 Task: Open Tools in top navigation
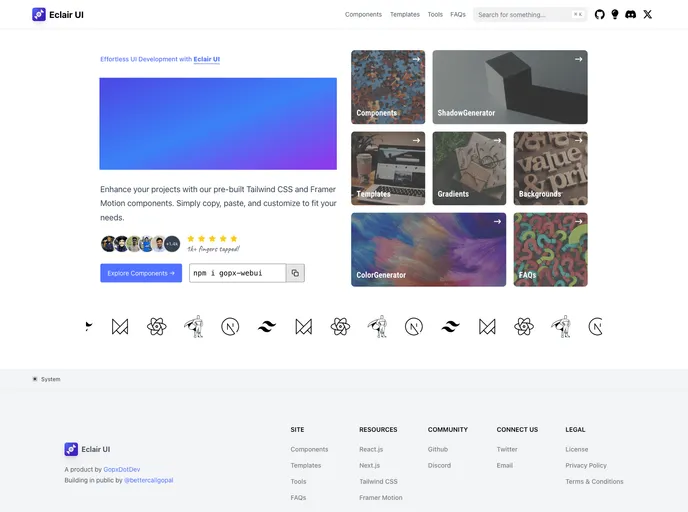(435, 14)
